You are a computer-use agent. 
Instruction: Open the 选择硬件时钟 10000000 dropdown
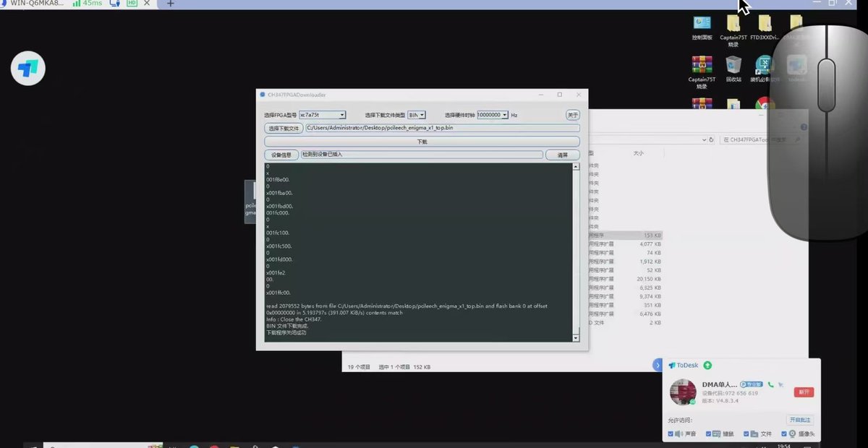click(493, 115)
